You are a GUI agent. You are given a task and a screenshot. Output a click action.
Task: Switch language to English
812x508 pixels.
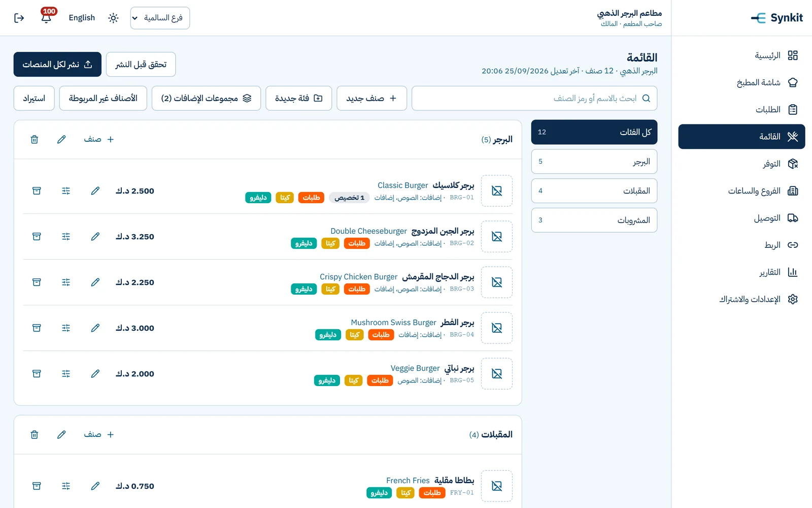[x=82, y=18]
